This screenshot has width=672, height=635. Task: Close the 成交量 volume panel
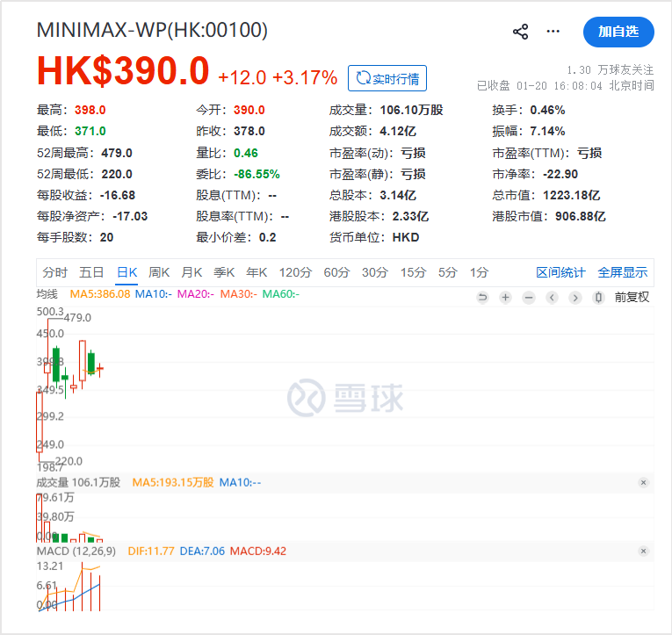[x=643, y=482]
